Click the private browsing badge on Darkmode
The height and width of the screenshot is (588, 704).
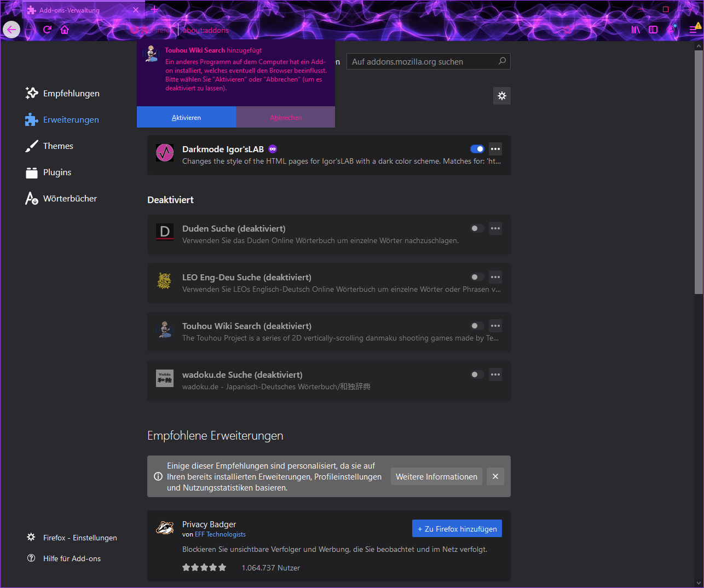tap(273, 149)
